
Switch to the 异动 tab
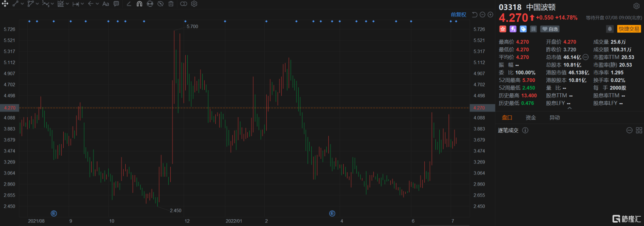(554, 118)
